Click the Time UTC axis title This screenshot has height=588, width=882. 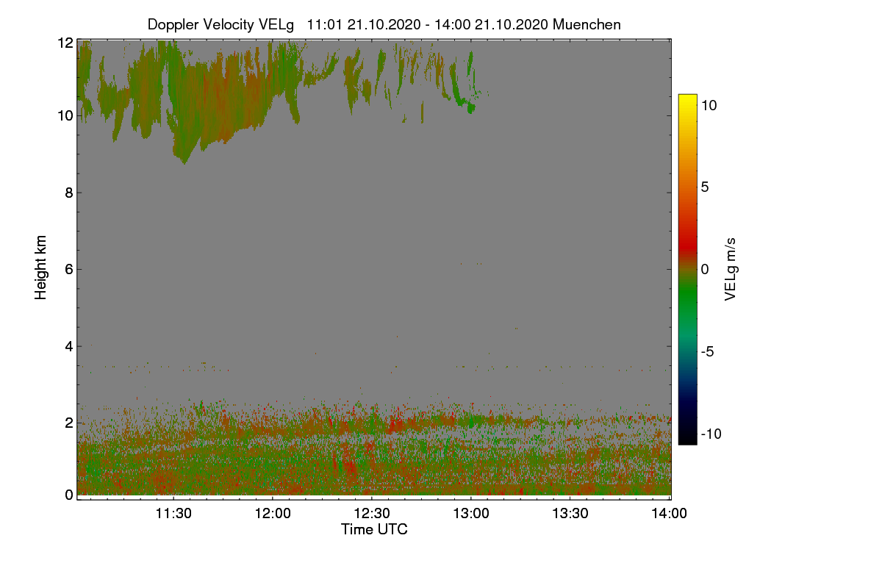[374, 529]
